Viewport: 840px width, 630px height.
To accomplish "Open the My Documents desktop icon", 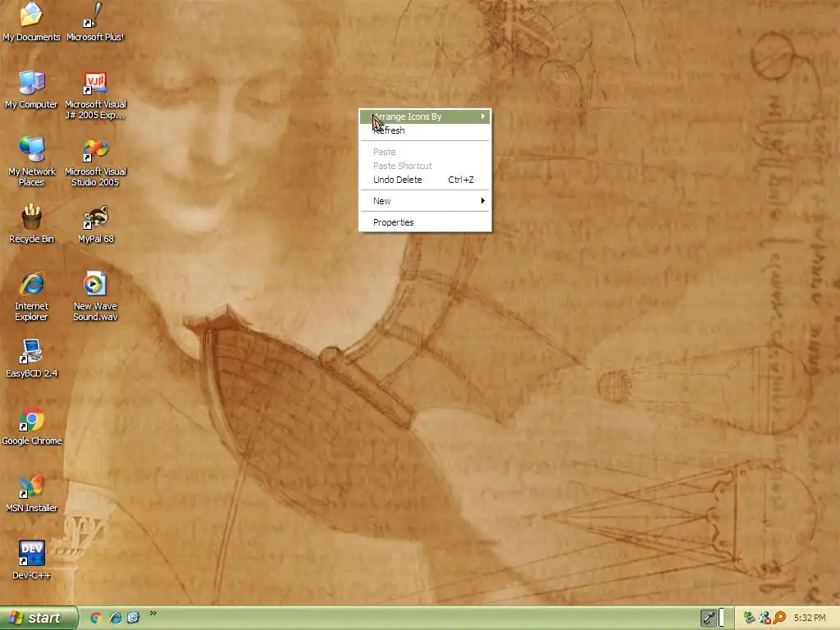I will point(31,21).
